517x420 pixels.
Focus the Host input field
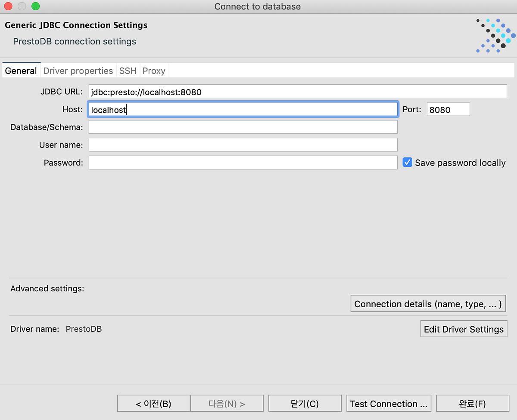coord(243,109)
